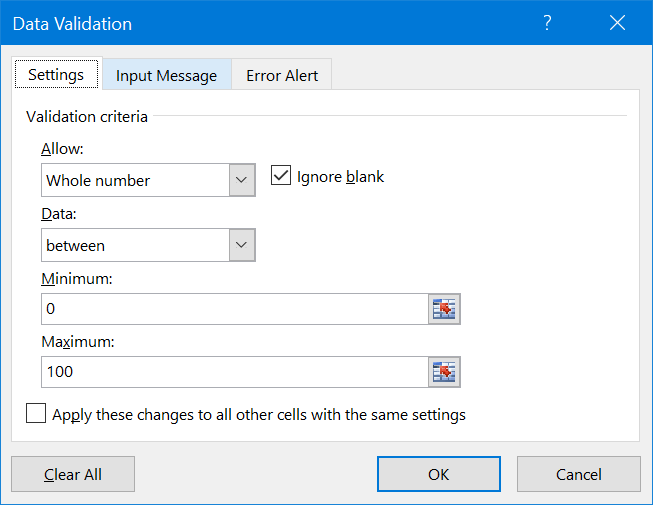Screen dimensions: 653x505
Task: Click inside the Minimum input field
Action: coord(234,309)
